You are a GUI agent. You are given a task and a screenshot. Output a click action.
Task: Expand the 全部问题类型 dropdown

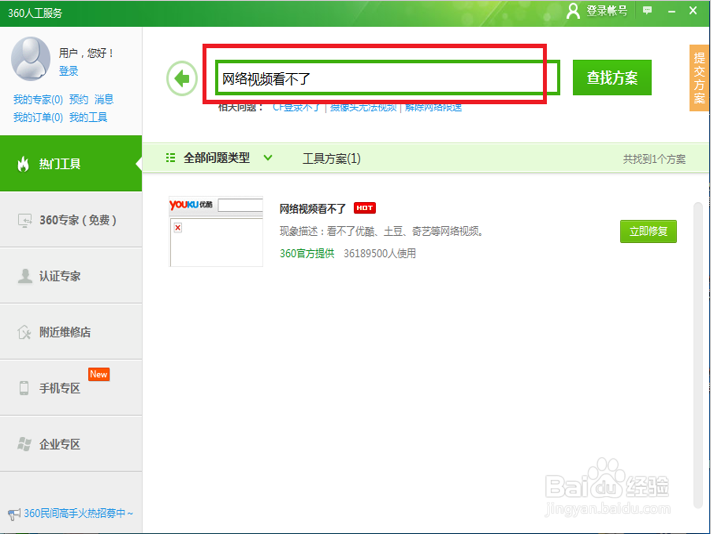pos(219,158)
